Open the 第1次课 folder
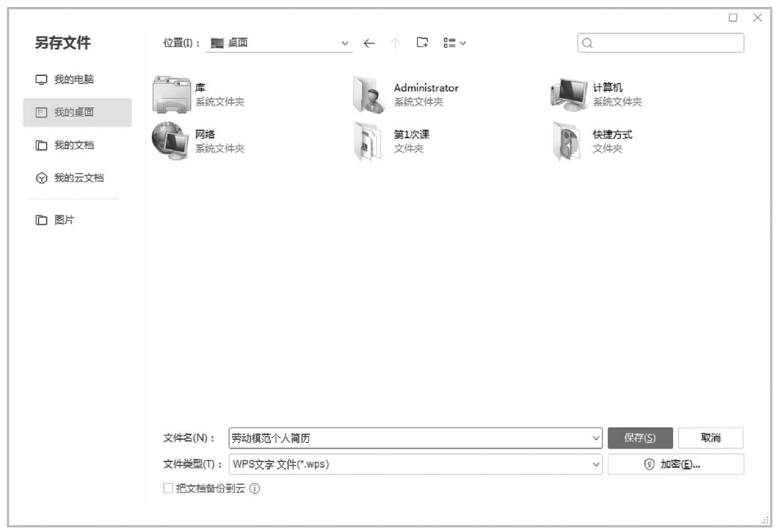Screen dimensions: 777x532 [x=368, y=141]
